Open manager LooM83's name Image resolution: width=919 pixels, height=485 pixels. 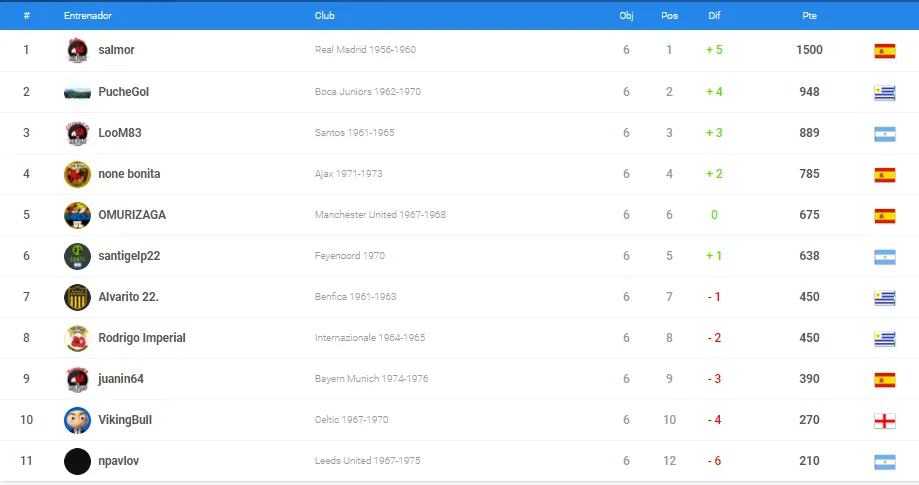point(120,133)
